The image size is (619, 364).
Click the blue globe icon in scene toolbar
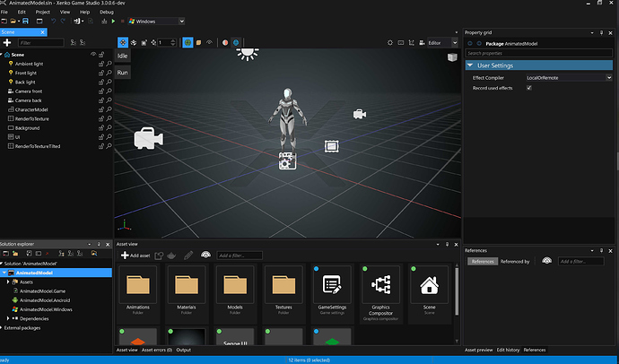(x=236, y=43)
